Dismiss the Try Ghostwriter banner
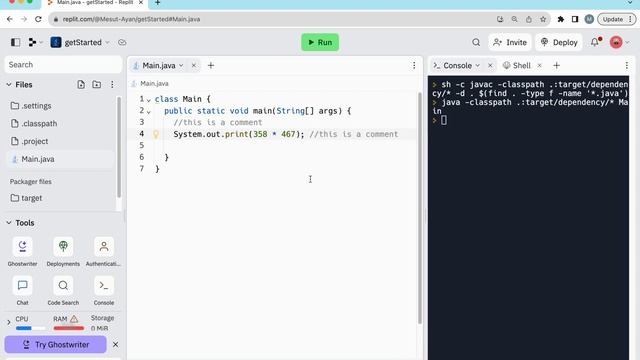 pyautogui.click(x=116, y=344)
